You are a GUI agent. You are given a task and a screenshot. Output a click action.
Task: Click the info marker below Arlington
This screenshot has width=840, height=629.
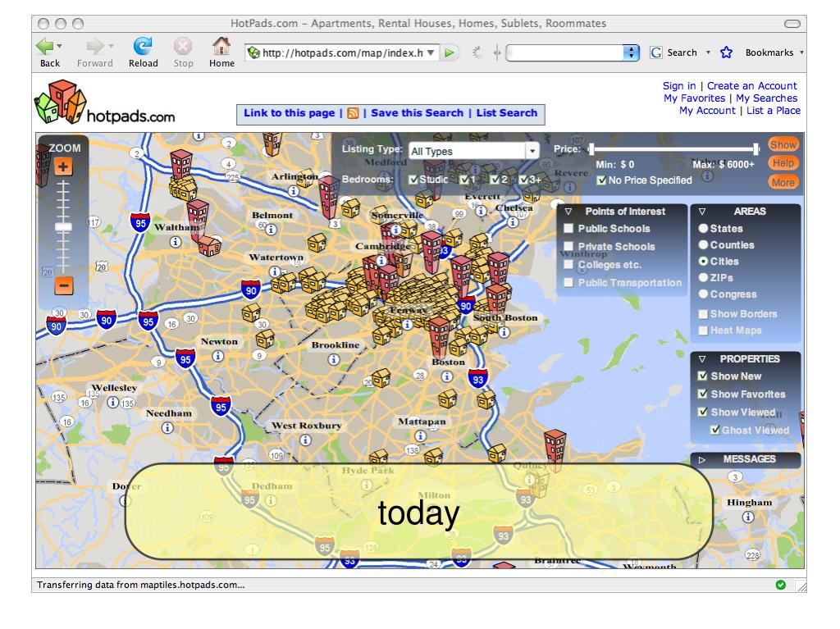coord(293,191)
